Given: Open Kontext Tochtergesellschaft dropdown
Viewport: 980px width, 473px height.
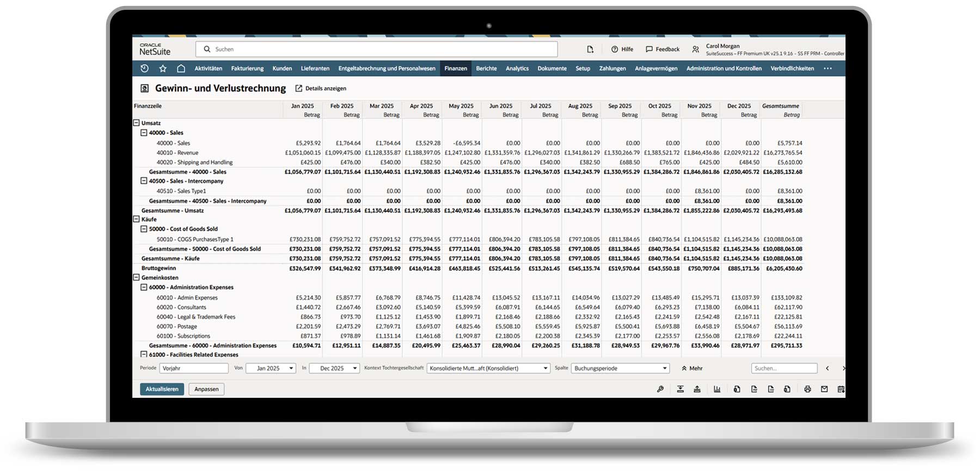Looking at the screenshot, I should click(x=489, y=368).
